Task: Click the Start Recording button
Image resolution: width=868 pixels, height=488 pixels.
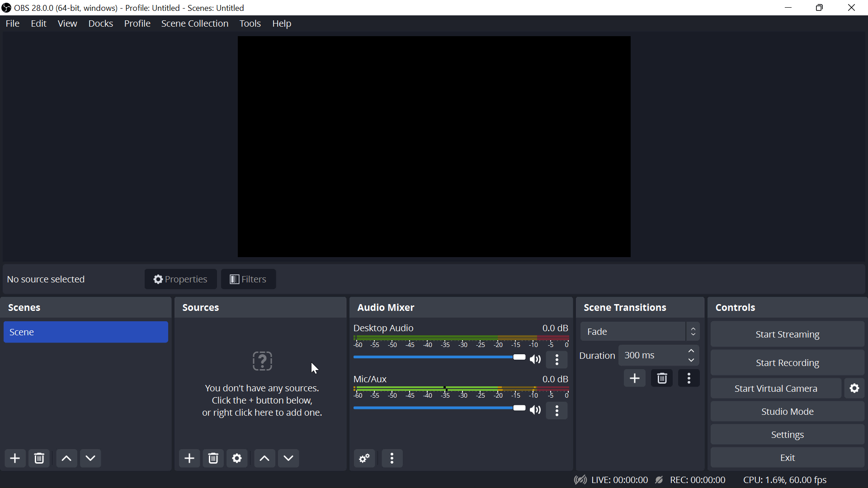Action: coord(787,362)
